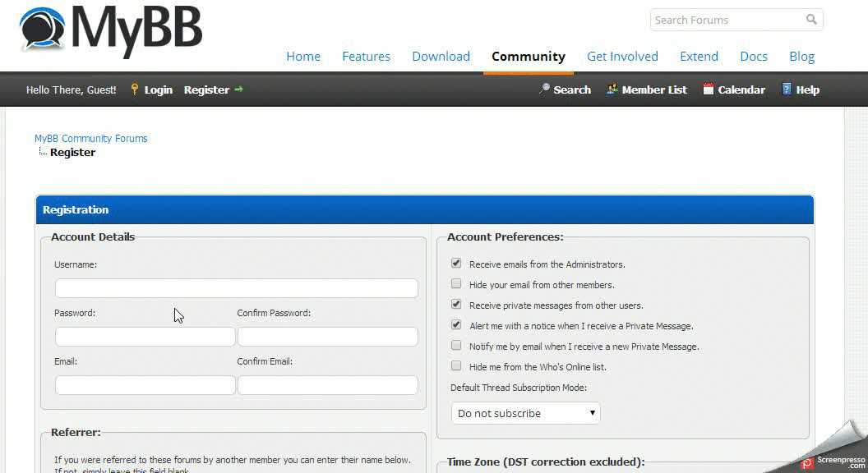Click the Confirm Password input field

(x=328, y=337)
